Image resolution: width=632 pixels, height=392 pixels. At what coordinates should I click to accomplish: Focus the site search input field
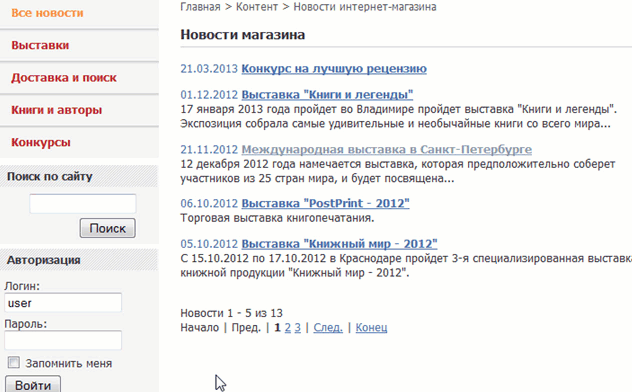(83, 204)
